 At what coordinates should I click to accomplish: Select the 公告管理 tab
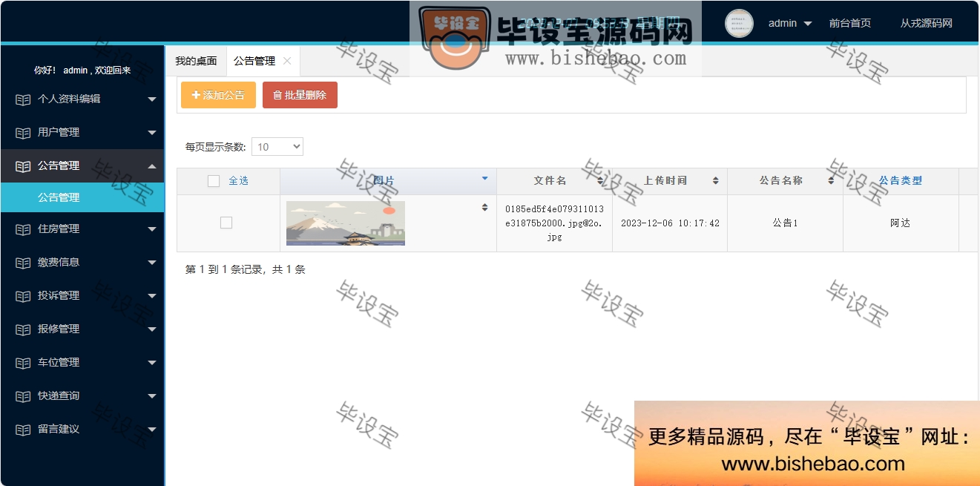(x=254, y=61)
